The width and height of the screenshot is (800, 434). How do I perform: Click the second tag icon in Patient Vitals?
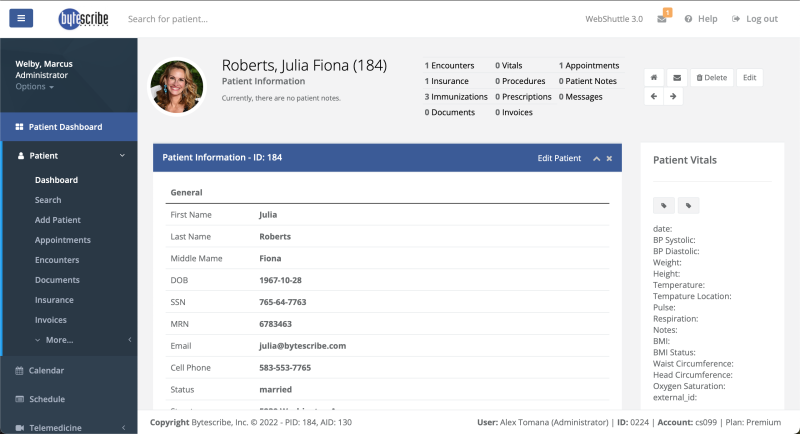pyautogui.click(x=688, y=205)
